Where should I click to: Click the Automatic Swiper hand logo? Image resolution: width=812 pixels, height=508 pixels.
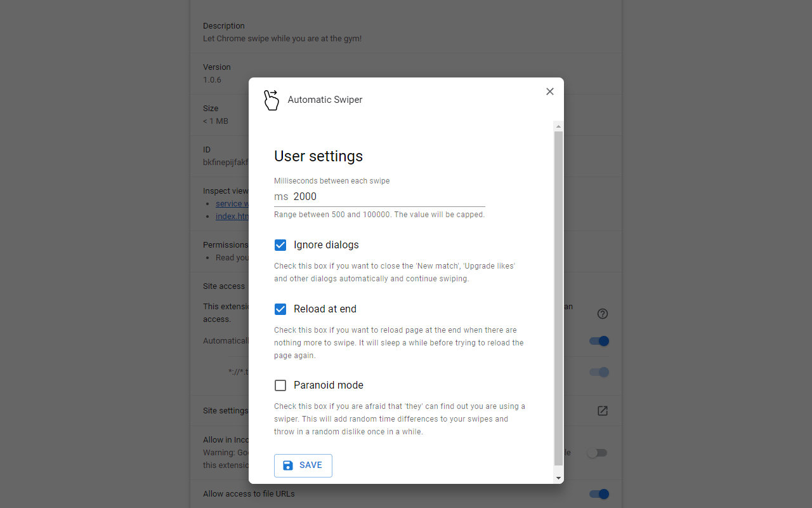coord(272,100)
